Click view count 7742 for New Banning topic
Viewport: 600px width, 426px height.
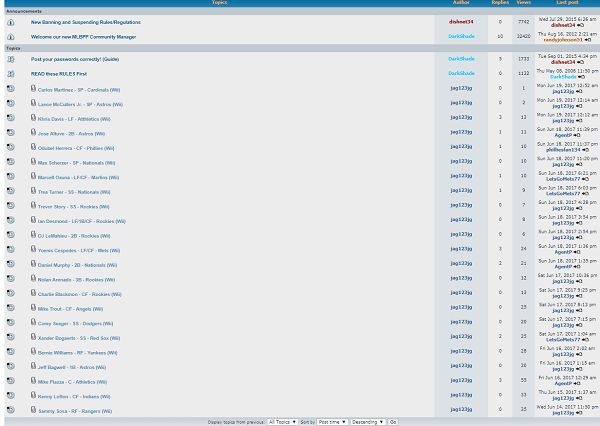(523, 22)
